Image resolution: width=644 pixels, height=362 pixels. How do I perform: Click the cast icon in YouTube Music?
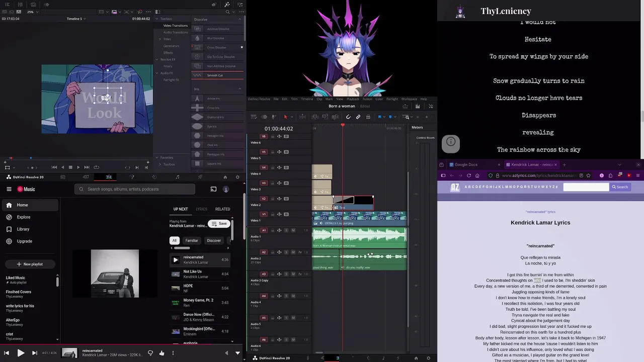click(x=213, y=189)
